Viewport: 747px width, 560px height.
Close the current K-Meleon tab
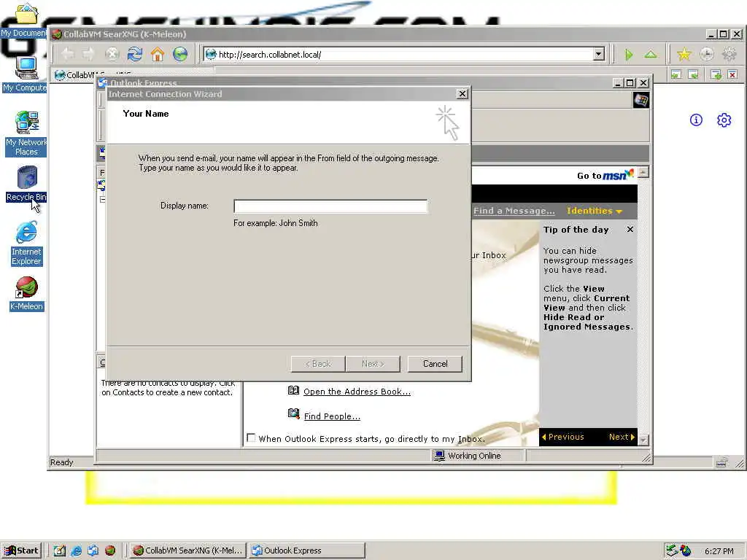[x=732, y=74]
